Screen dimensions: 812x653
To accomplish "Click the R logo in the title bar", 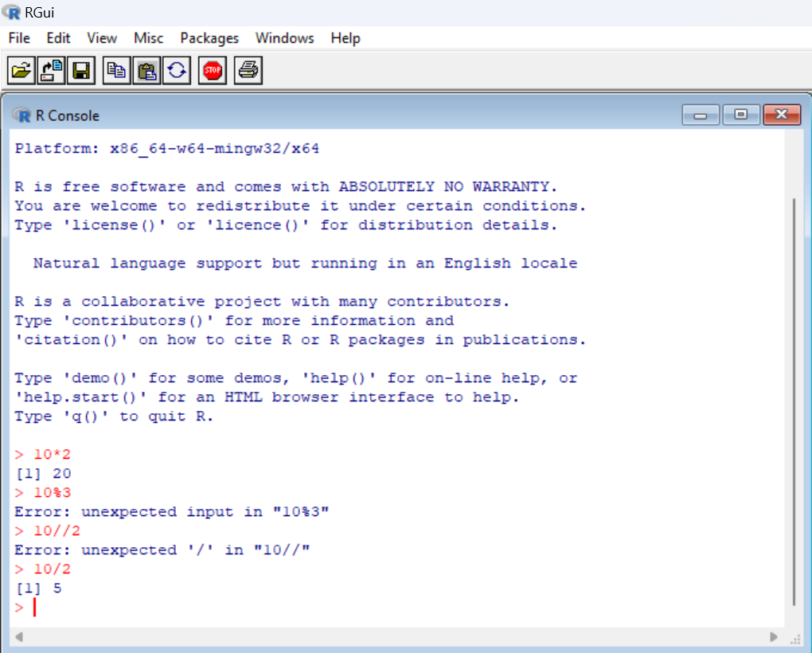I will [10, 11].
